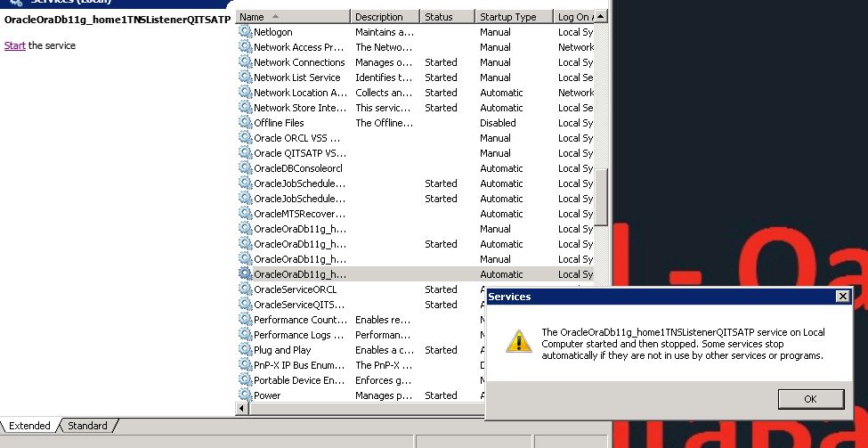Click 'Enables a c...' description of Plug and Play

click(385, 350)
